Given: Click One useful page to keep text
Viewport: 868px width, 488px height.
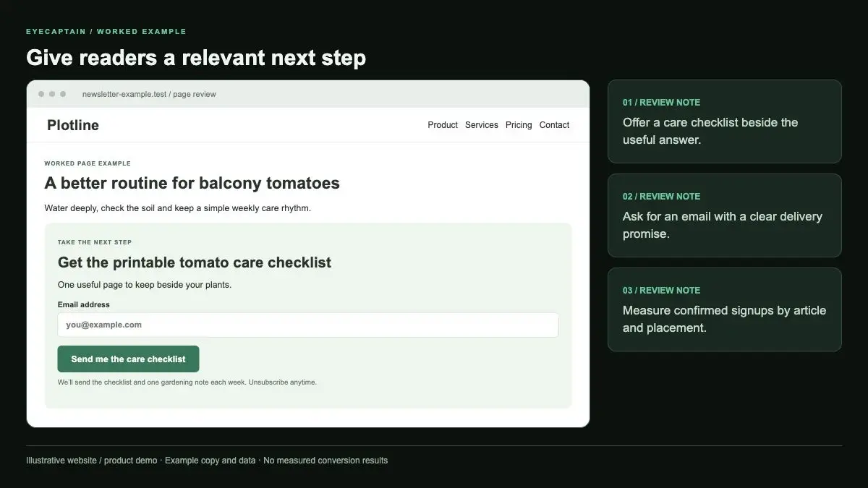Looking at the screenshot, I should [x=145, y=285].
